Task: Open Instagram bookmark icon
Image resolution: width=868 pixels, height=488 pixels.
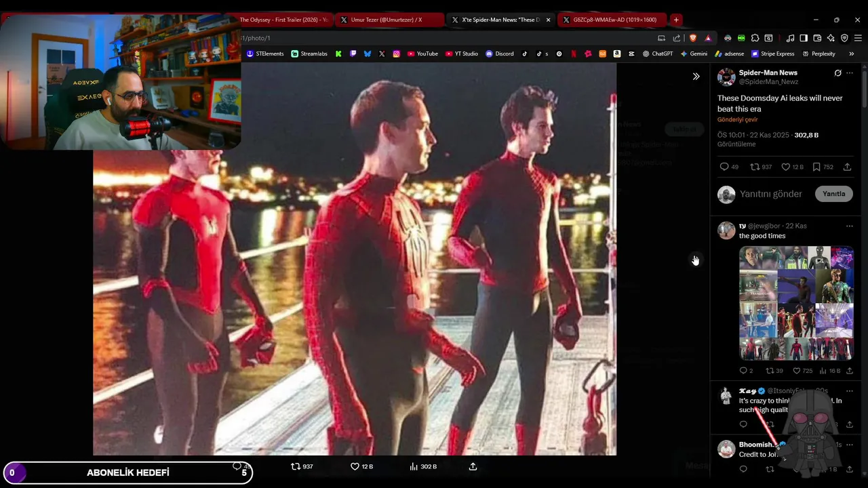Action: 397,54
